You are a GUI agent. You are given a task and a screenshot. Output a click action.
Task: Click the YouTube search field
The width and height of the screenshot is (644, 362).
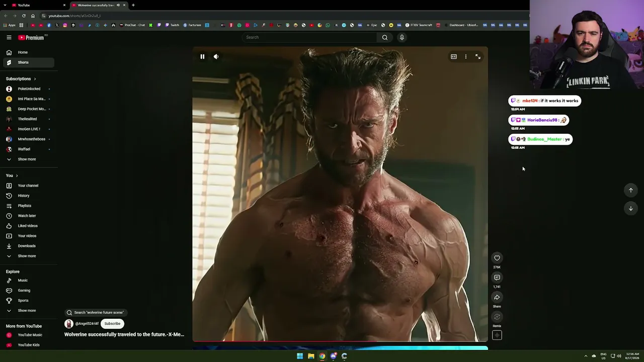click(x=309, y=37)
